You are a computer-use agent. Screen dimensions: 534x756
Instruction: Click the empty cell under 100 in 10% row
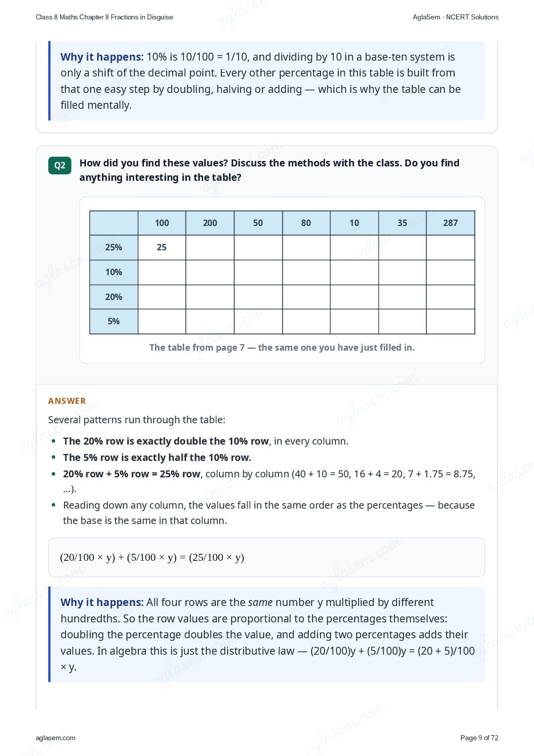point(162,272)
